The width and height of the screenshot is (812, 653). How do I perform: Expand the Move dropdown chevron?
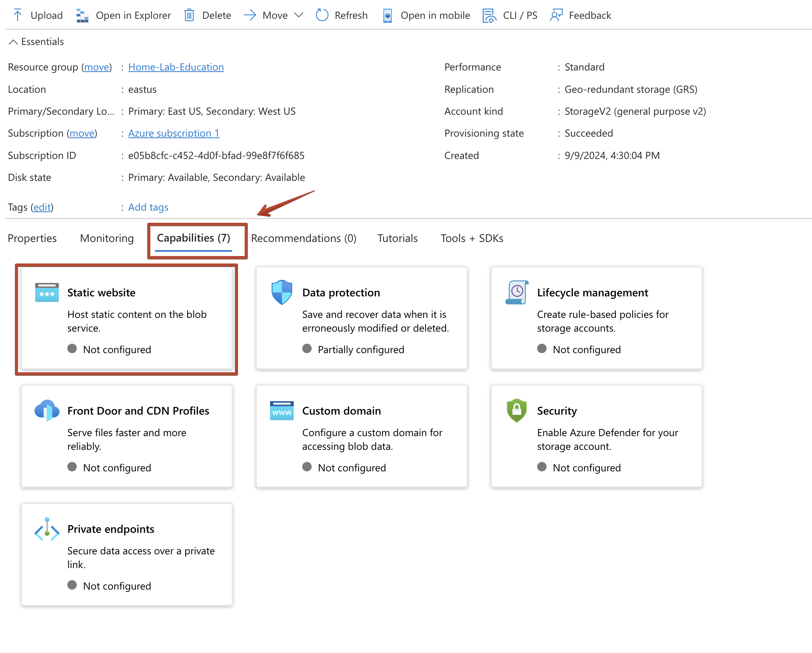pyautogui.click(x=299, y=15)
